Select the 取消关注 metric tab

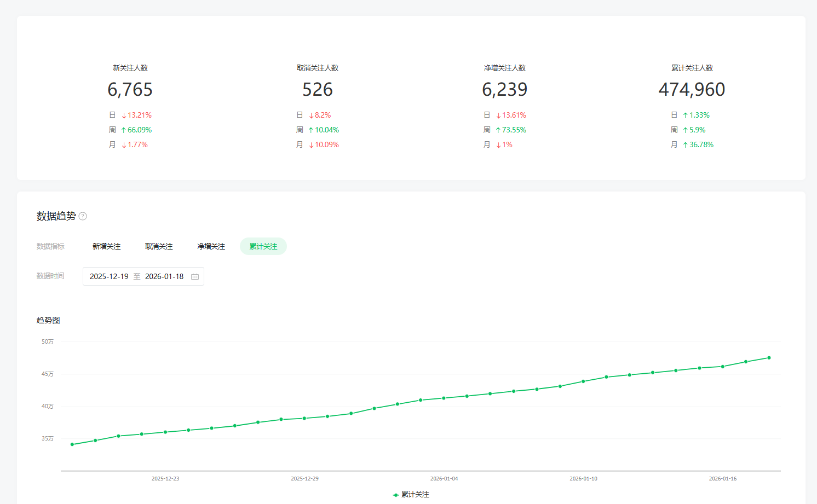pos(159,247)
